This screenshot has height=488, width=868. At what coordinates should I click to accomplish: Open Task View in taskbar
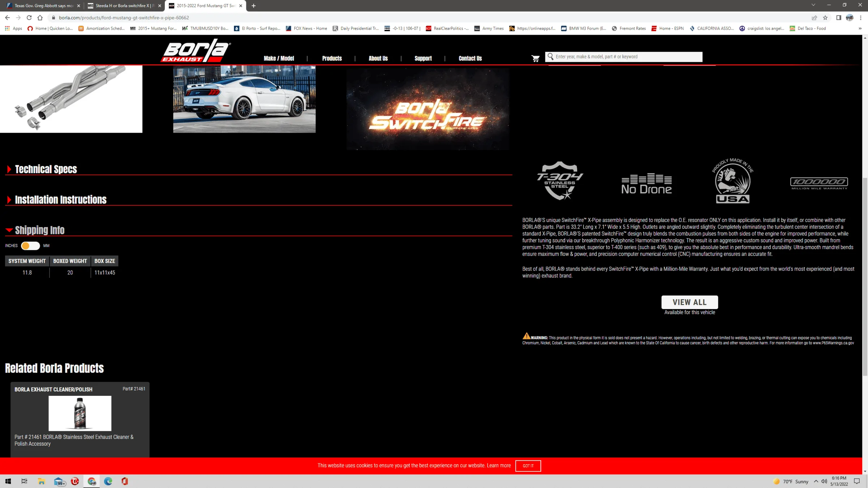coord(24,481)
